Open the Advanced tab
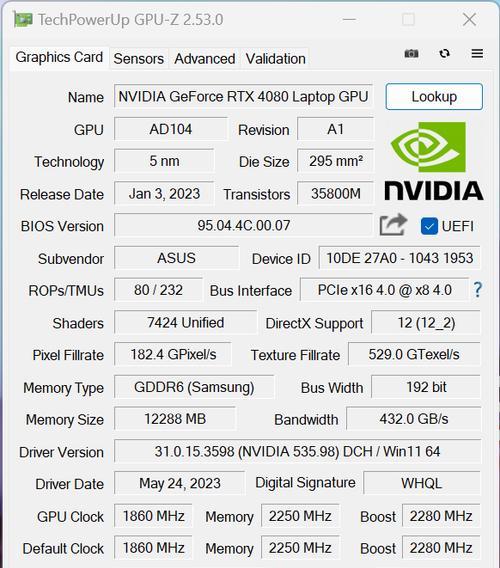The height and width of the screenshot is (568, 500). pyautogui.click(x=205, y=59)
